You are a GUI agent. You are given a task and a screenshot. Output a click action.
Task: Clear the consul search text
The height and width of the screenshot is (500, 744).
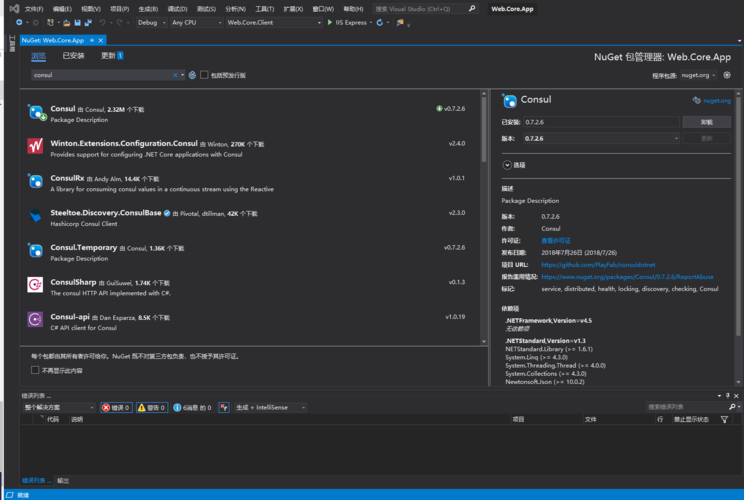coord(175,75)
